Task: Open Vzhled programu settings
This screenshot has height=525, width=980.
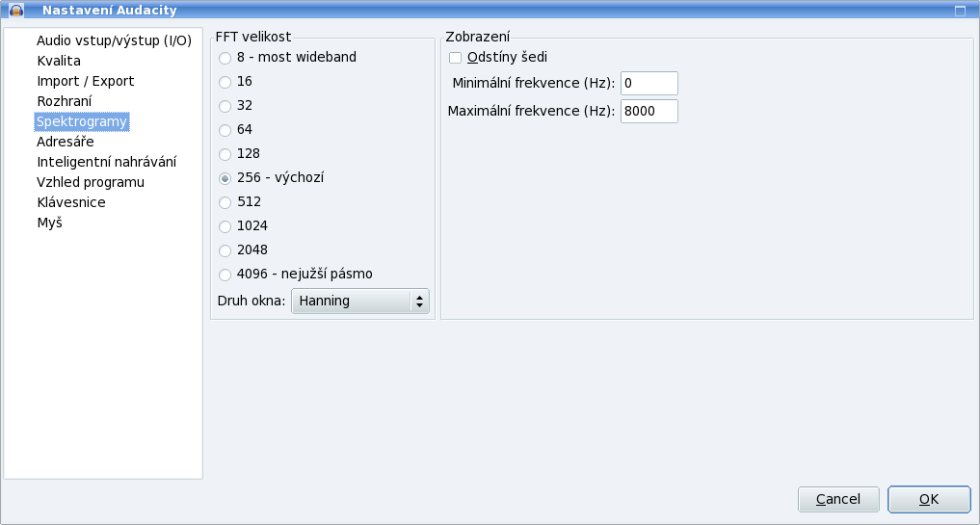Action: point(91,182)
